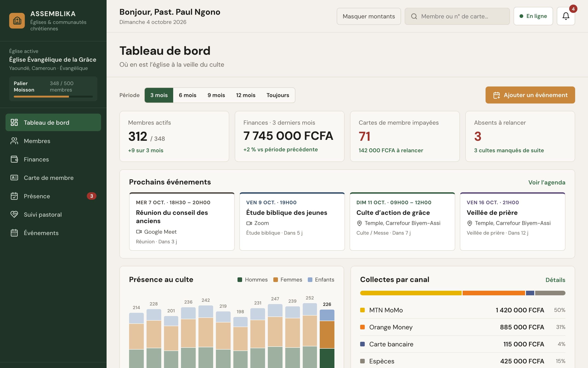
Task: Open Voir l'agenda link
Action: coord(547,182)
